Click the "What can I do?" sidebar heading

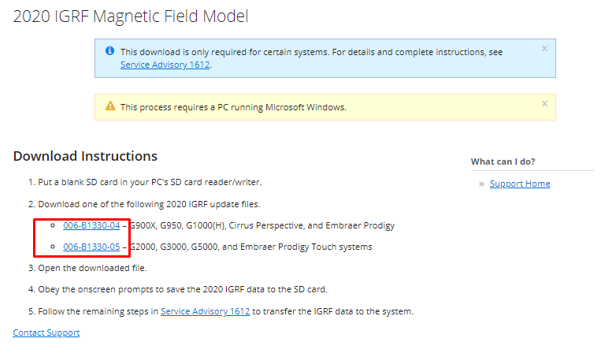point(503,162)
